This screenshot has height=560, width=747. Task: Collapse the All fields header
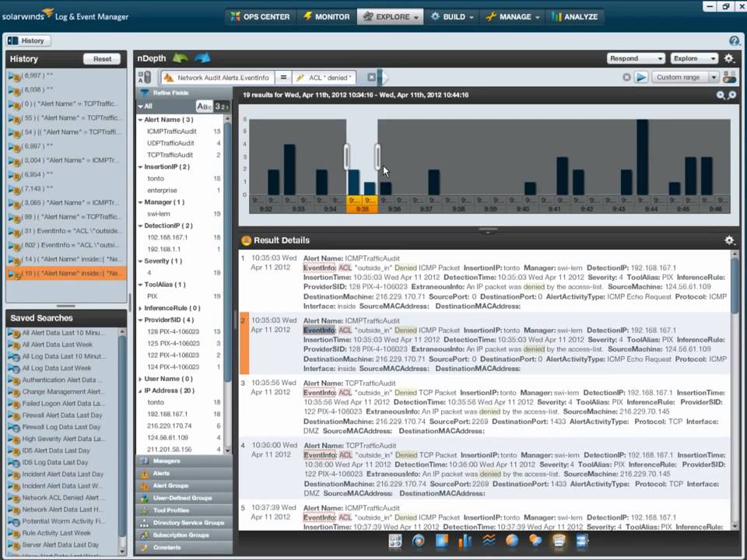tap(141, 107)
